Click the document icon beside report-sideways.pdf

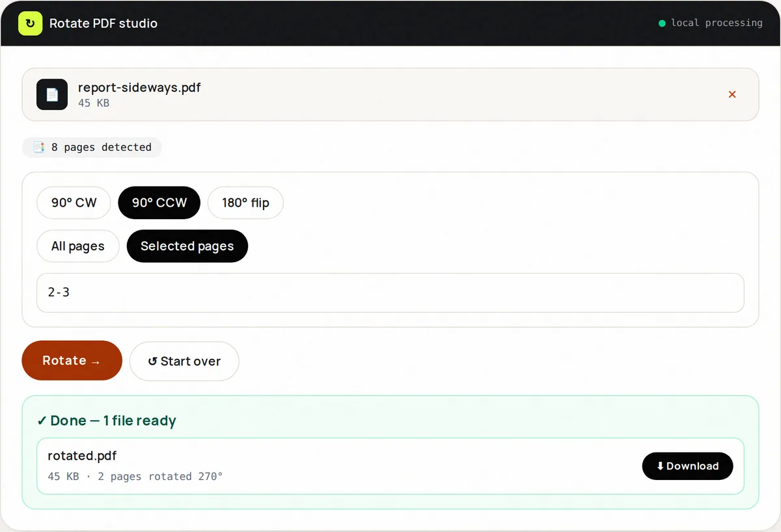click(52, 94)
